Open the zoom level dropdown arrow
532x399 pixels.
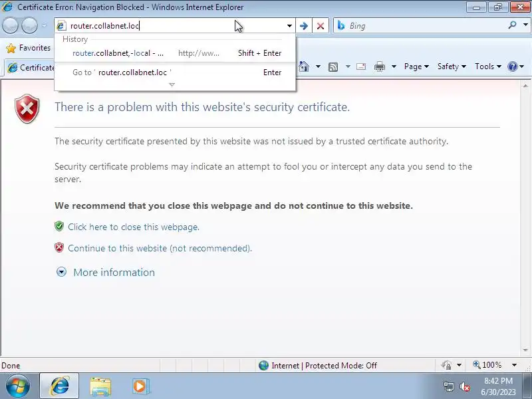coord(514,365)
